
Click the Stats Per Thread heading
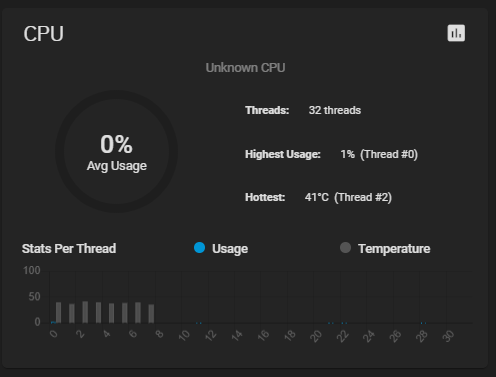(69, 249)
